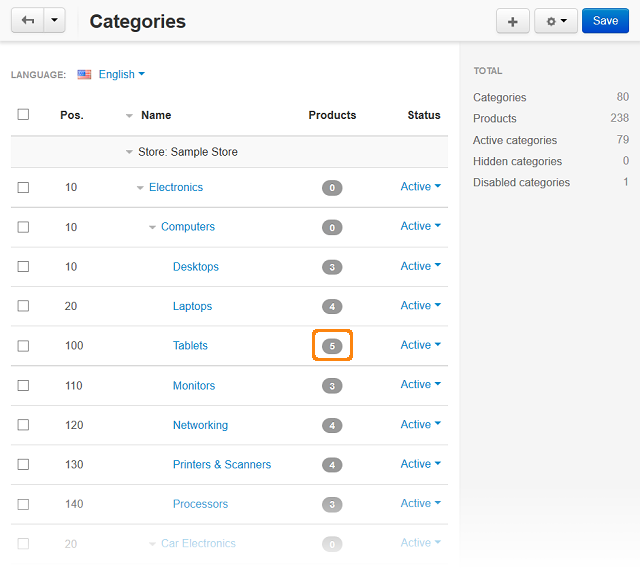The height and width of the screenshot is (571, 640).
Task: Click the Hidden categories label in totals
Action: click(x=517, y=162)
